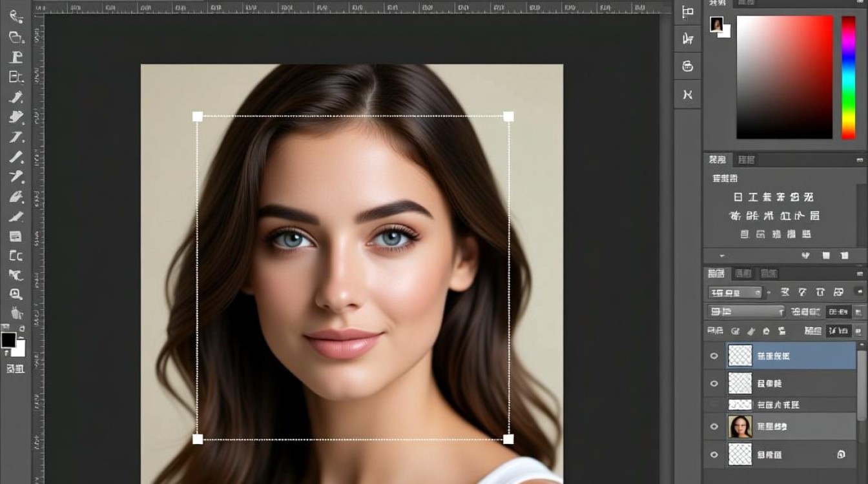
Task: Select the crop-rectangle tool in left toolbar
Action: point(15,77)
